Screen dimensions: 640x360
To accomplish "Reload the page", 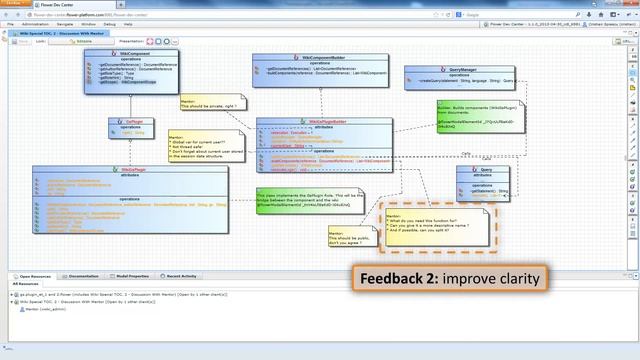I will [x=448, y=15].
